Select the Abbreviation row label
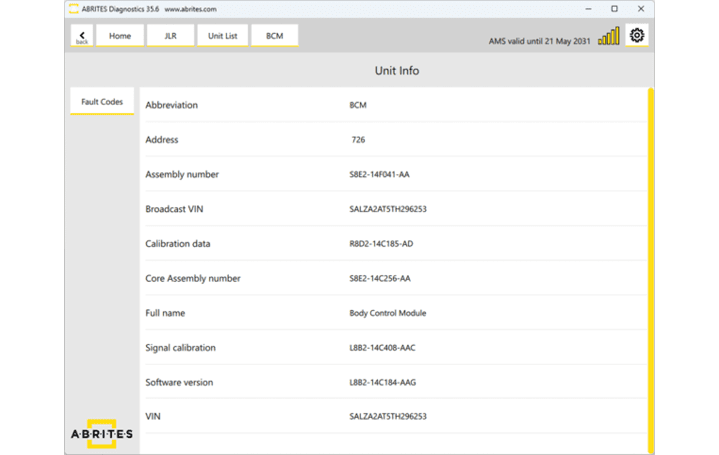The width and height of the screenshot is (719, 455). click(x=171, y=105)
